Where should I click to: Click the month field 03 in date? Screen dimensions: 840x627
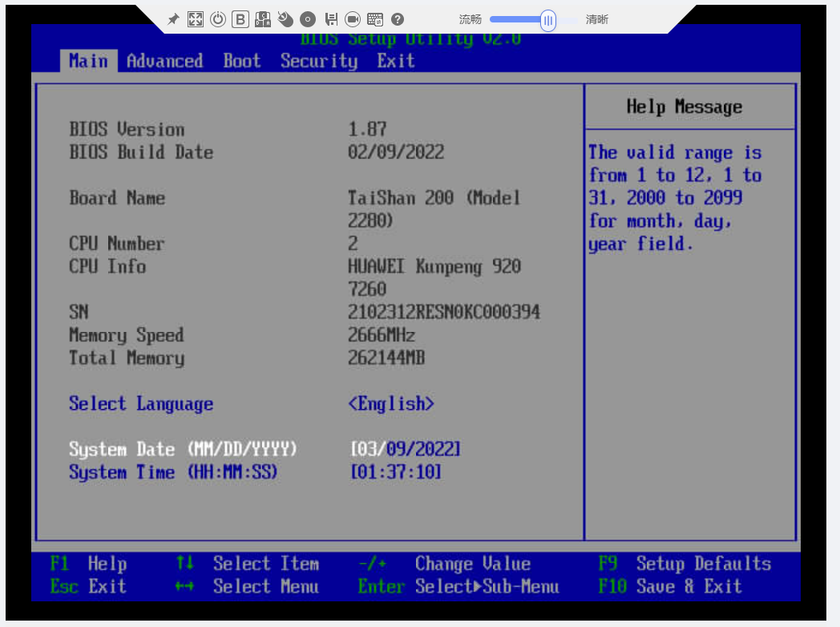[367, 449]
